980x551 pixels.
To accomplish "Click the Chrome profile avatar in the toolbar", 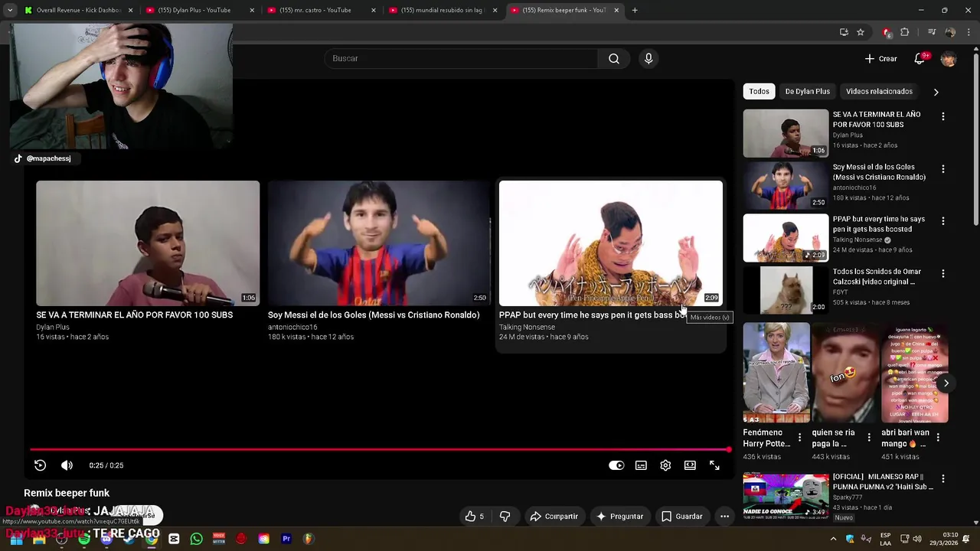I will point(950,32).
